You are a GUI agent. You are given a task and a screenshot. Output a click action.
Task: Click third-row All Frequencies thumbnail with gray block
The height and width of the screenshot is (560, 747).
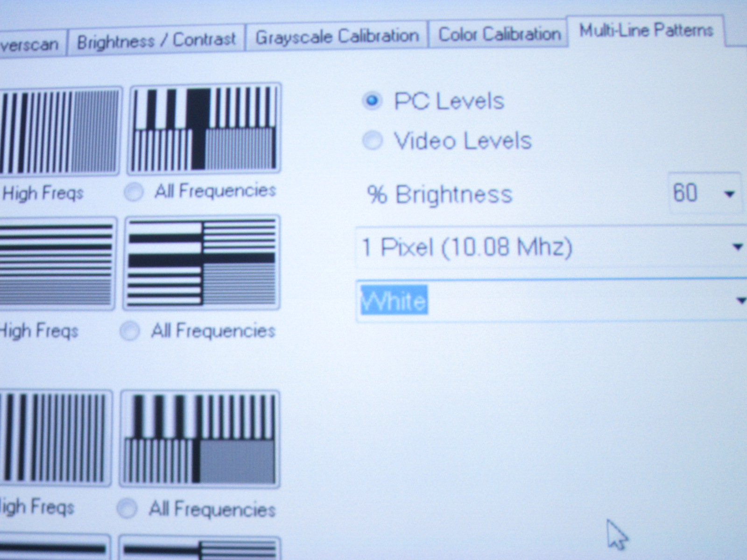[x=200, y=439]
